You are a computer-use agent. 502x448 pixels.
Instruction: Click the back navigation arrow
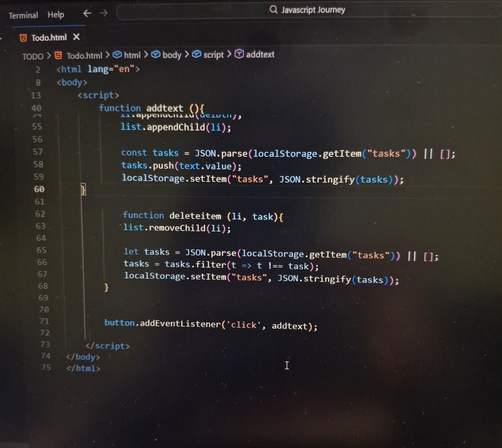87,13
